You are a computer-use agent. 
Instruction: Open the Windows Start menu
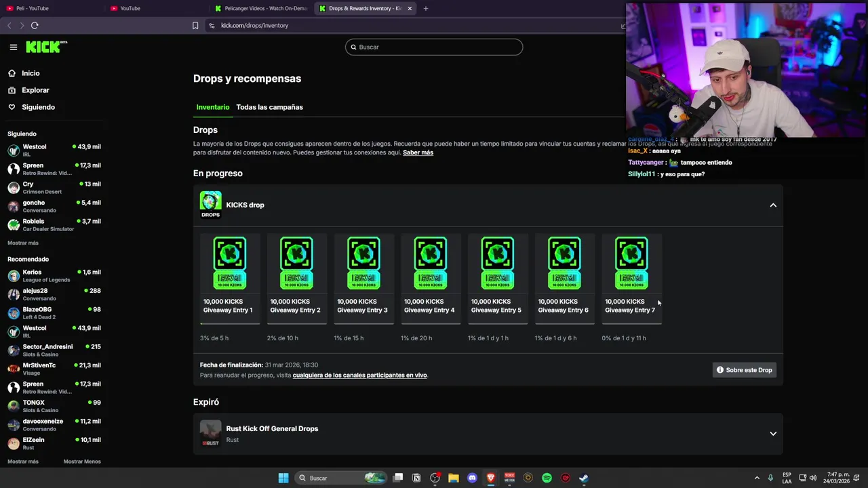(283, 478)
